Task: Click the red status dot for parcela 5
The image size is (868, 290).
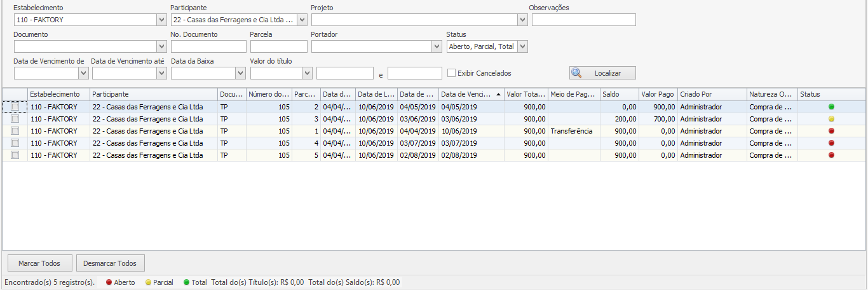Action: [831, 155]
